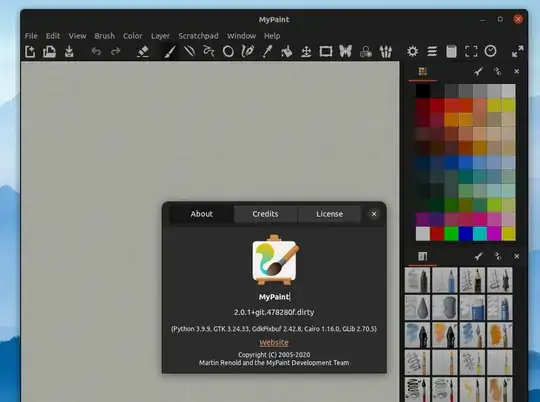This screenshot has width=540, height=402.
Task: Open palette panel properties wrench icon
Action: click(478, 71)
